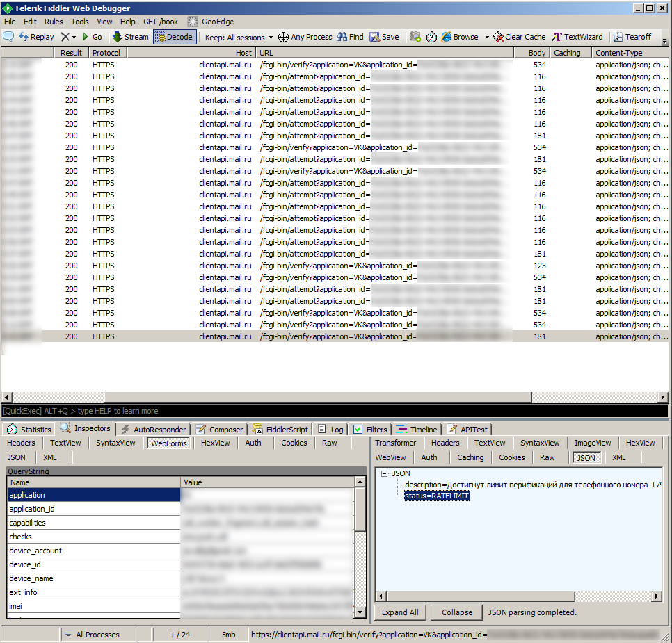This screenshot has width=672, height=643.
Task: Open the Timeline tab
Action: pyautogui.click(x=416, y=429)
